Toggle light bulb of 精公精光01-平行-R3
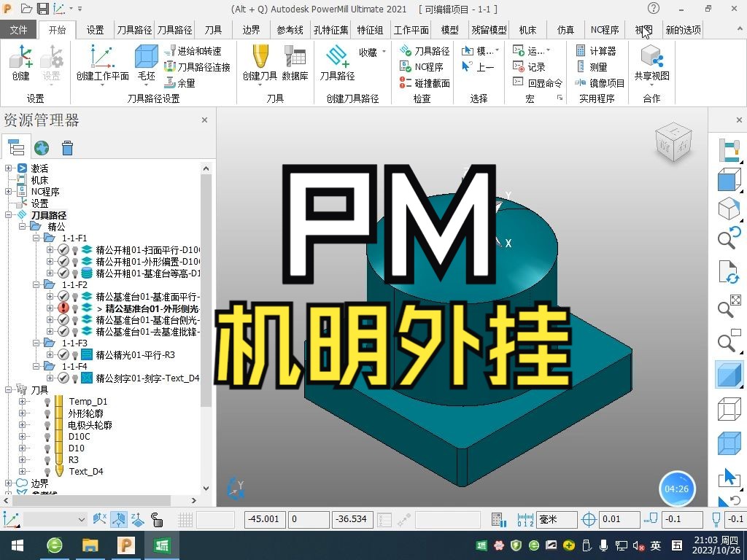Image resolution: width=747 pixels, height=560 pixels. (75, 355)
